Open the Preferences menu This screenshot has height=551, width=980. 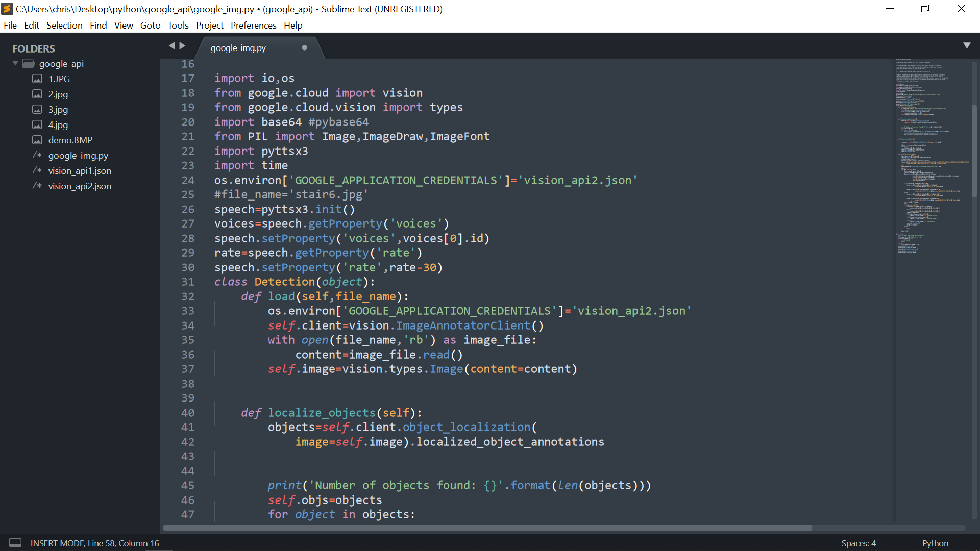tap(253, 26)
